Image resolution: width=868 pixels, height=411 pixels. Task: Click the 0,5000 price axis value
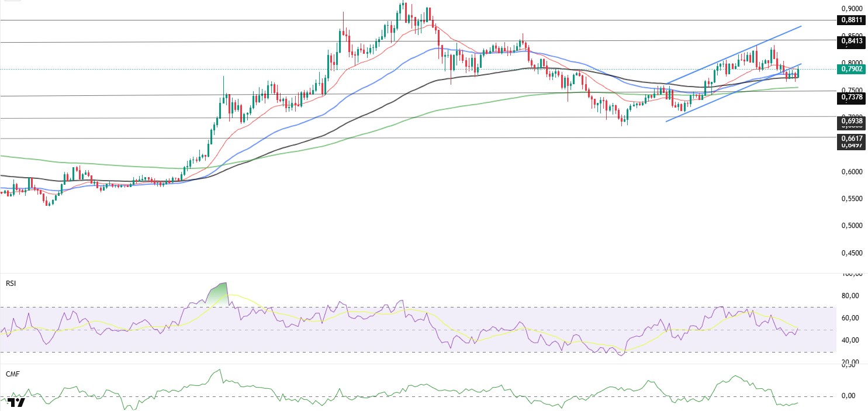[x=852, y=226]
